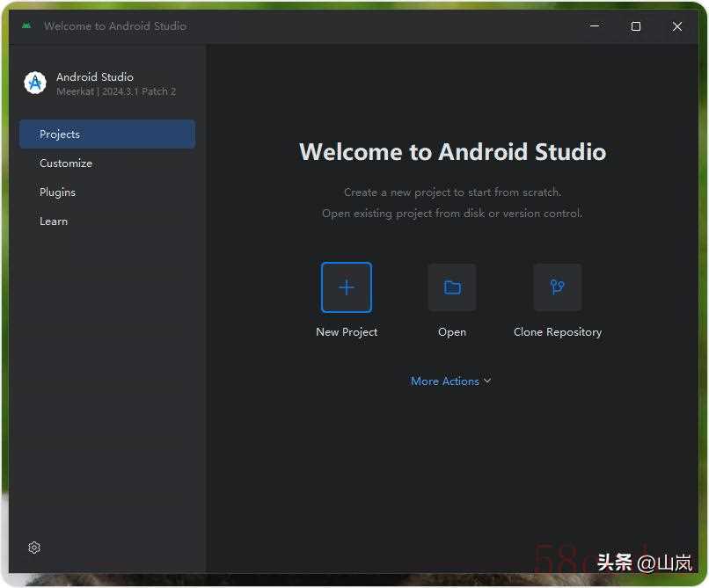The width and height of the screenshot is (709, 588).
Task: Click the Open folder icon
Action: (x=452, y=287)
